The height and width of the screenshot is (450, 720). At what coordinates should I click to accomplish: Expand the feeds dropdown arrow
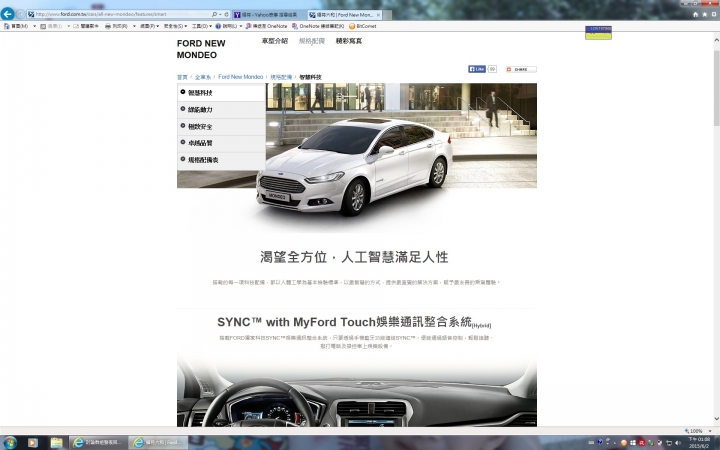68,26
